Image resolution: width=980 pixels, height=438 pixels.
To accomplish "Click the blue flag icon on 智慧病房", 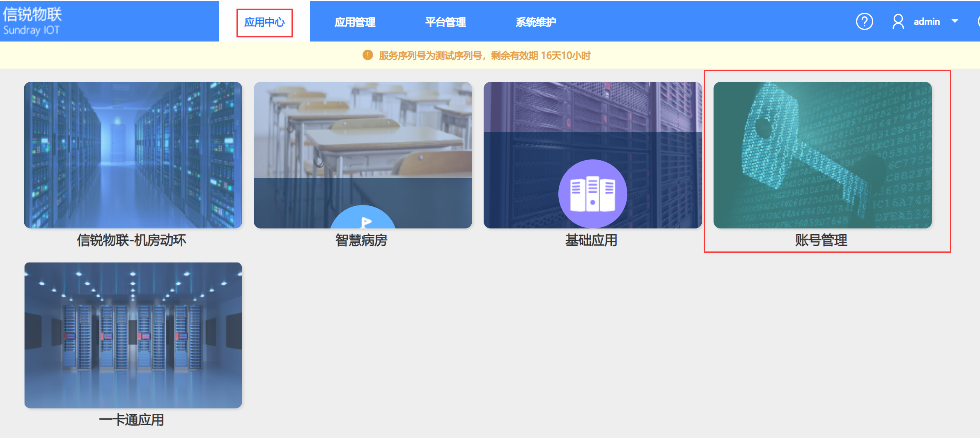I will tap(363, 217).
